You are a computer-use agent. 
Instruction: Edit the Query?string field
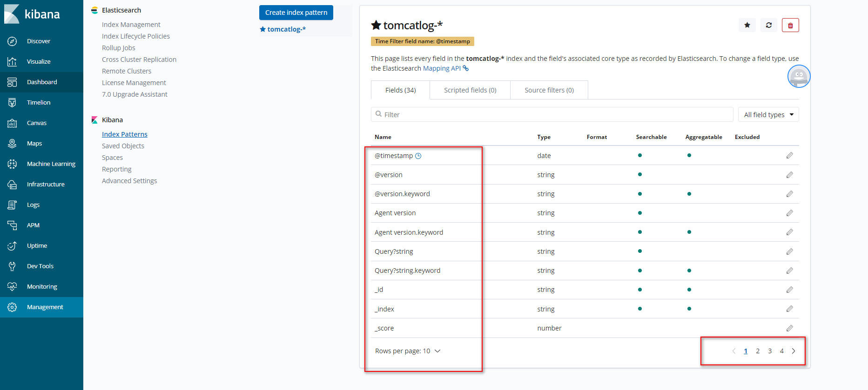point(790,251)
